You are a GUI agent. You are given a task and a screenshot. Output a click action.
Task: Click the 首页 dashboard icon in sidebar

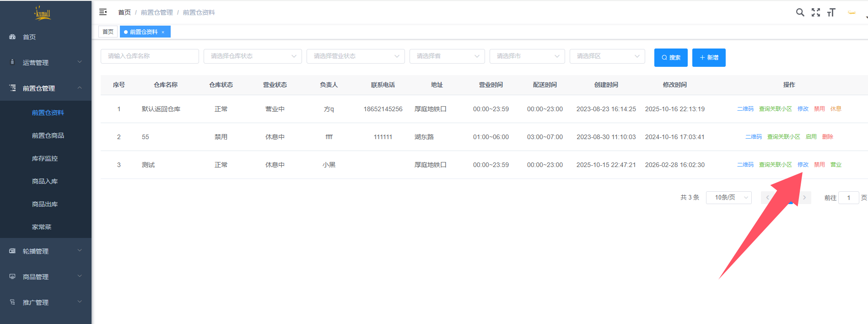coord(12,37)
